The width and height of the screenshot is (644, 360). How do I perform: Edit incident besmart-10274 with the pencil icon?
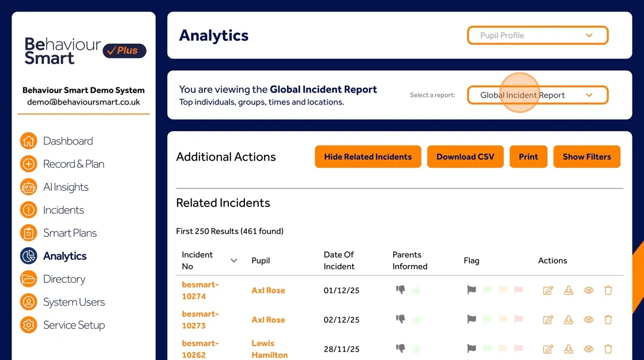(547, 290)
